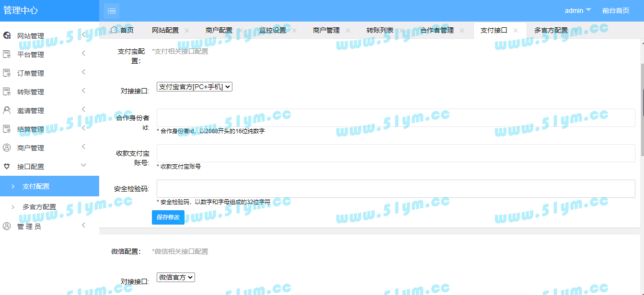Open the admin user dropdown
Image resolution: width=644 pixels, height=295 pixels.
(x=578, y=11)
